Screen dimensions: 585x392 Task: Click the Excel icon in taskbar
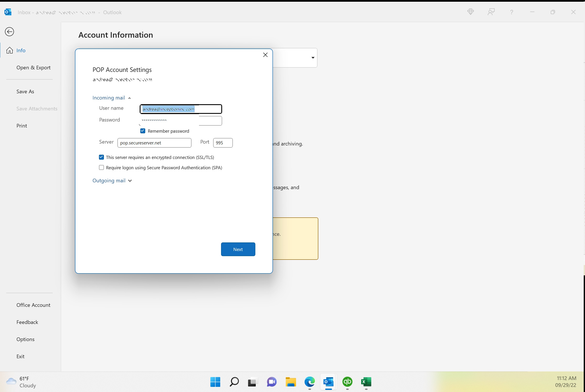coord(366,382)
